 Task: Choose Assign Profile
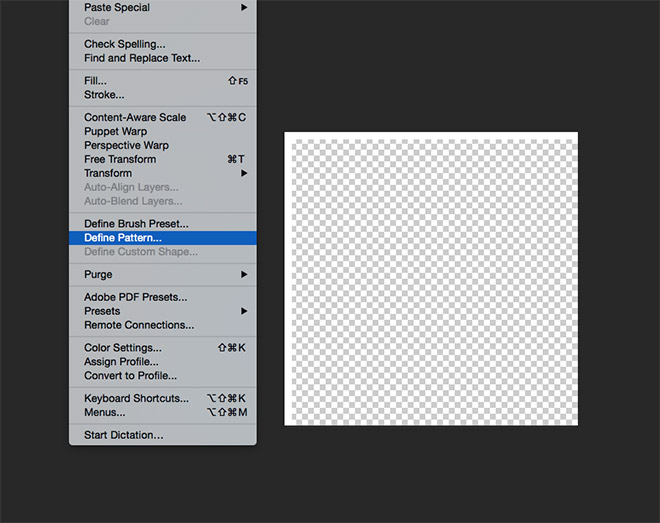[x=121, y=362]
